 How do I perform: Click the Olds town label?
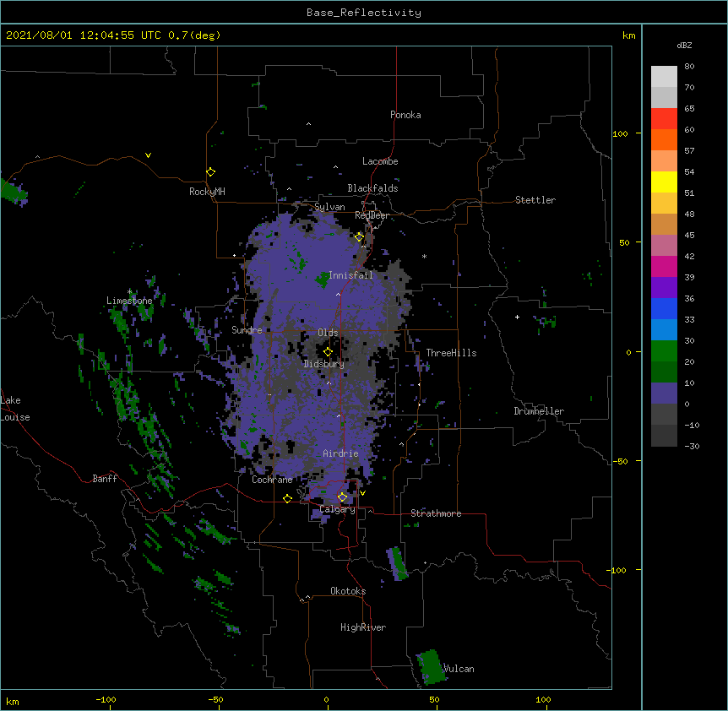pos(328,333)
